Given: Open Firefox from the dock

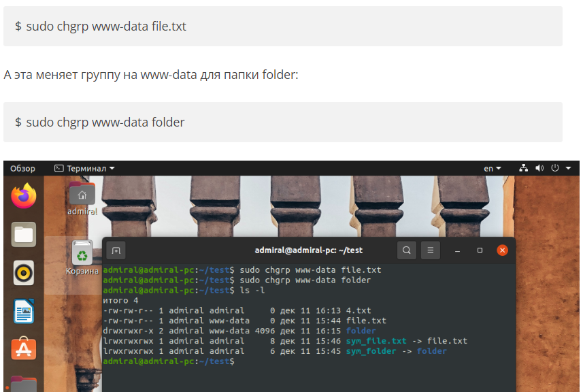Looking at the screenshot, I should coord(24,196).
